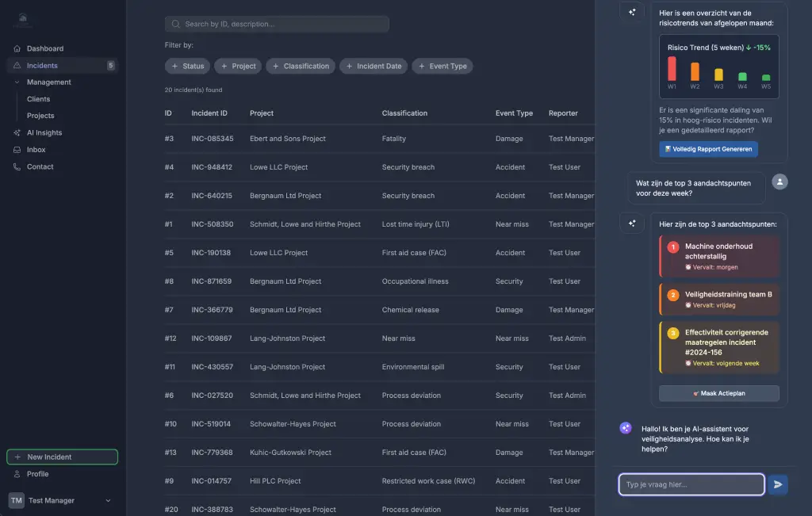Expand the Test Manager account dropdown

click(x=108, y=501)
